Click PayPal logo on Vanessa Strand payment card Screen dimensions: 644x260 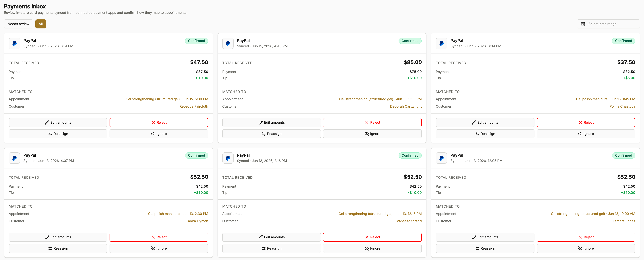click(228, 158)
